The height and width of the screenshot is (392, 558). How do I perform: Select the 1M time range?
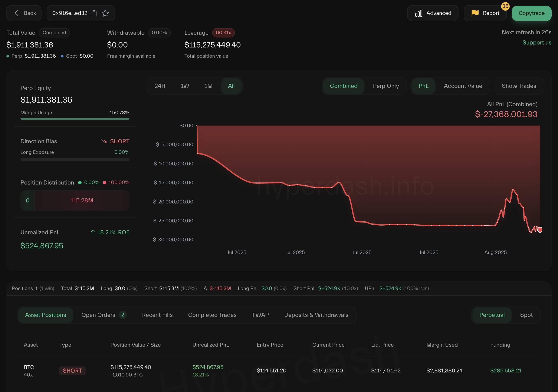click(x=208, y=86)
